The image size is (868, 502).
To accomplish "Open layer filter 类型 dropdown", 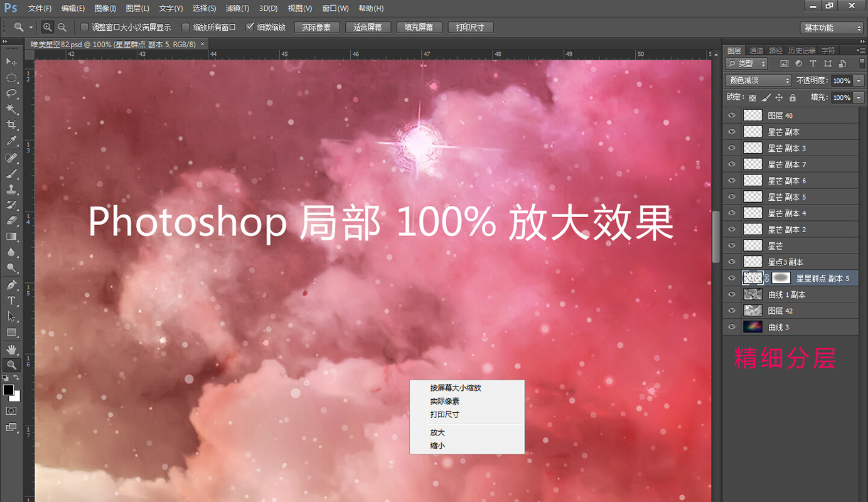I will point(747,64).
